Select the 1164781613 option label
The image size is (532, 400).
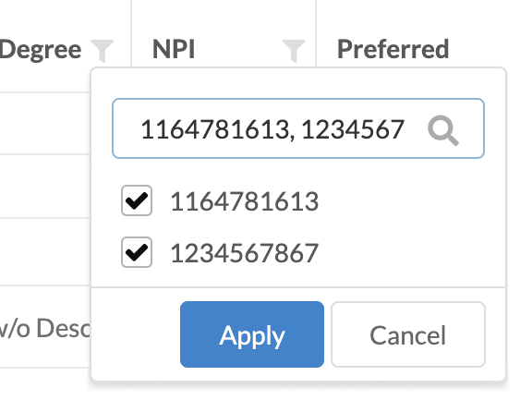[x=244, y=201]
